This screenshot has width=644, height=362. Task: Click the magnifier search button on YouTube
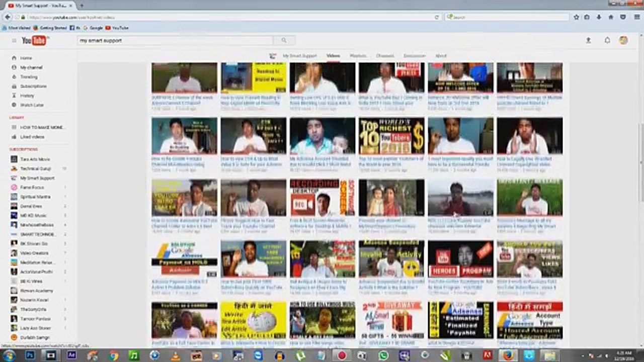pos(284,40)
